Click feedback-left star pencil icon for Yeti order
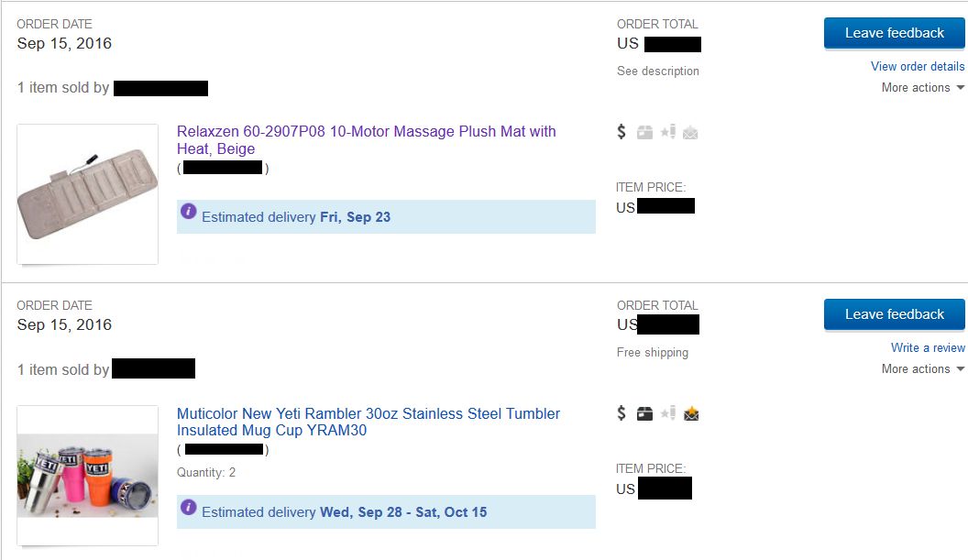 tap(668, 413)
